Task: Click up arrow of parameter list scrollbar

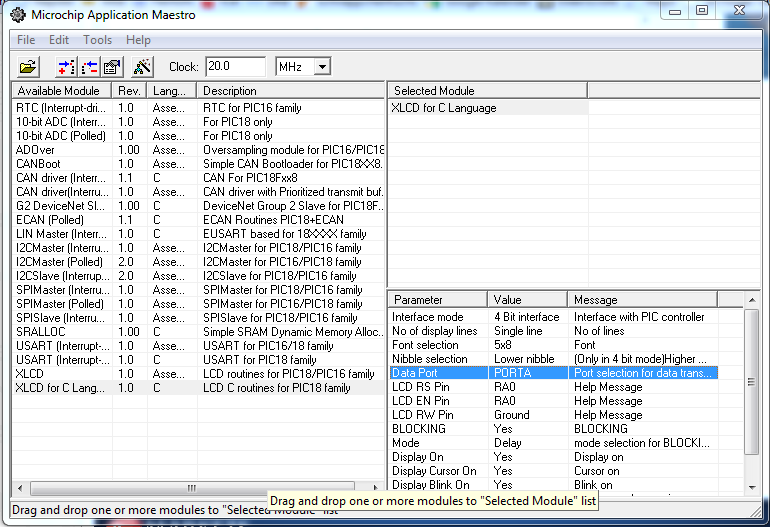Action: [x=752, y=300]
